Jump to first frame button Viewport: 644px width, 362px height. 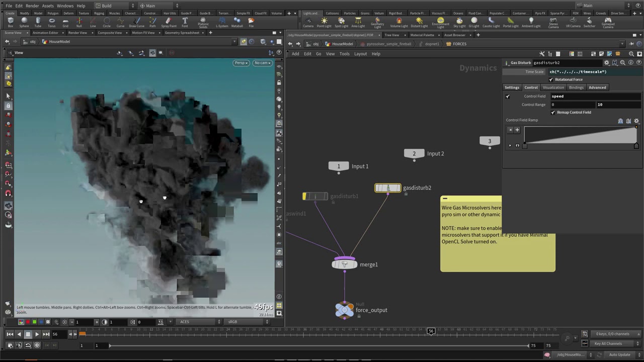(10, 334)
